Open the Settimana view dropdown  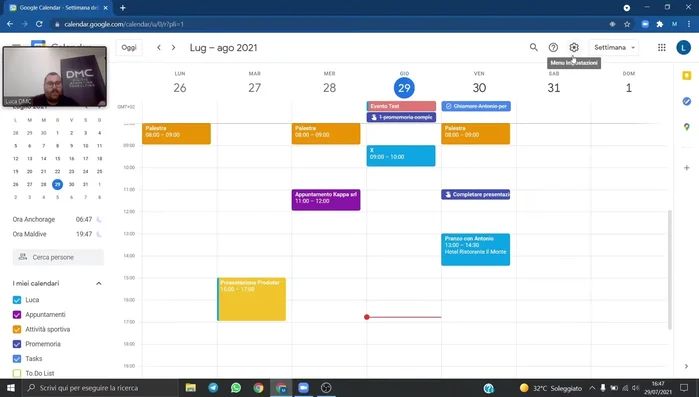pos(614,47)
